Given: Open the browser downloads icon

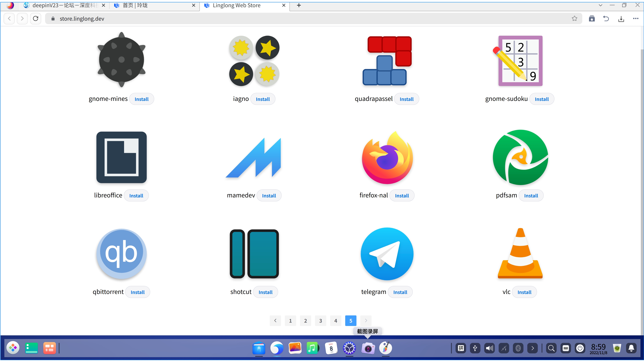Looking at the screenshot, I should (621, 19).
